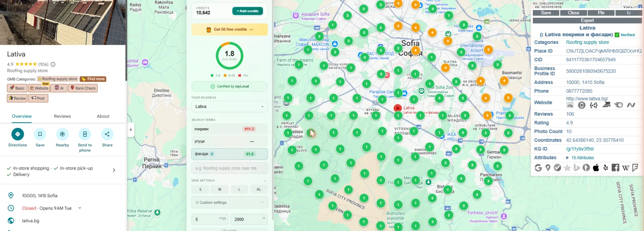This screenshot has width=644, height=231.
Task: Click the Foursquare icon in details panel
Action: (635, 168)
